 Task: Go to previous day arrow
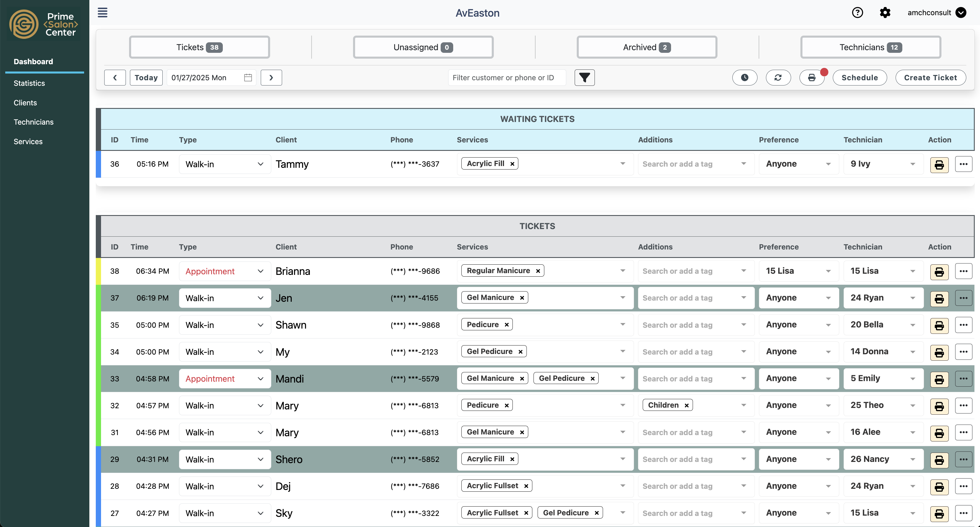pos(115,78)
